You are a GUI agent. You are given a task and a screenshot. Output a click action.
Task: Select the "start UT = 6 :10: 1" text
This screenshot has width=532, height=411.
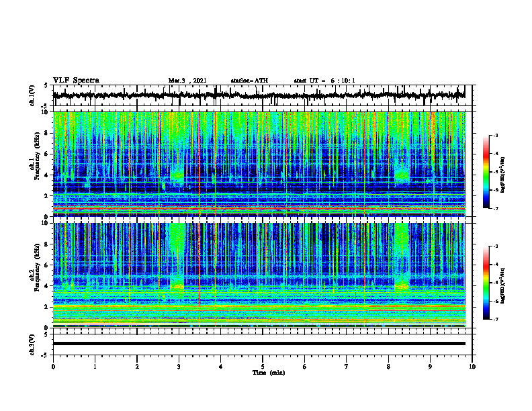pos(324,81)
